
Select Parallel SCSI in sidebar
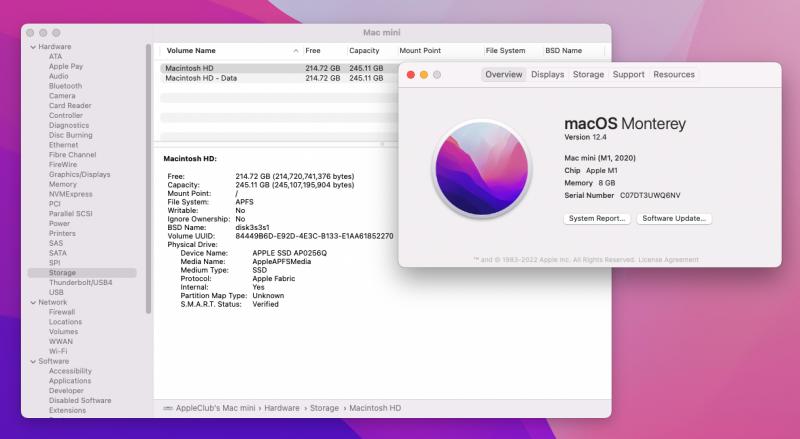click(70, 214)
